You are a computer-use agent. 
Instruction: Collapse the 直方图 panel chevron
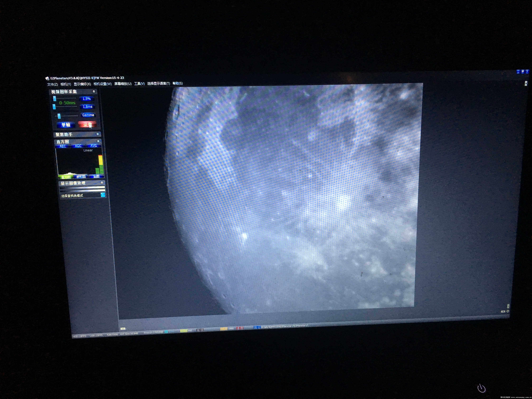98,141
